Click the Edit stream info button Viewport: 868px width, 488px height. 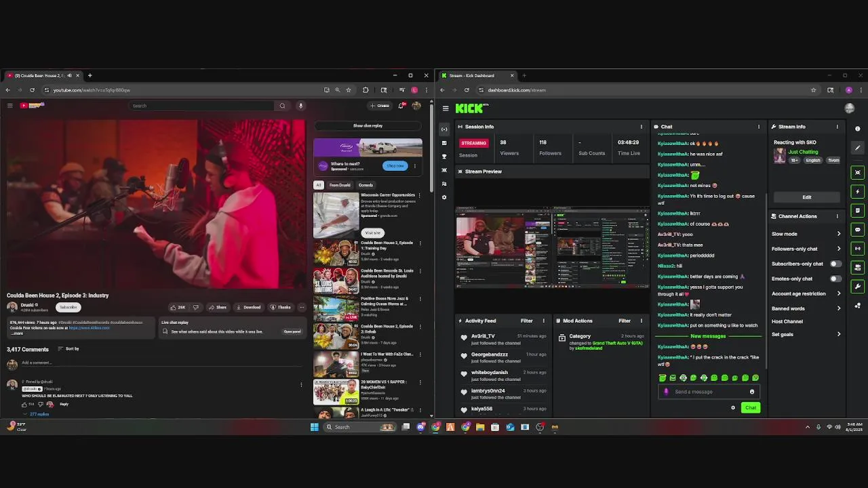tap(806, 197)
